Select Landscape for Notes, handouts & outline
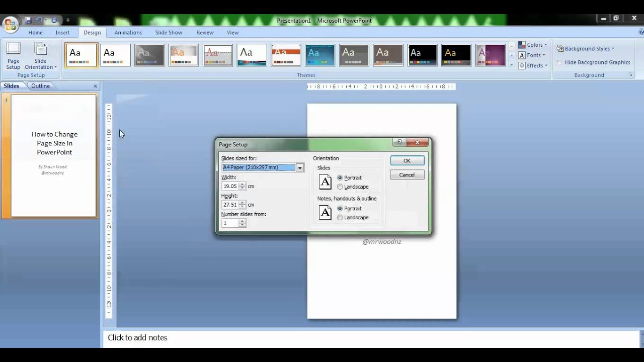The width and height of the screenshot is (644, 362). click(340, 217)
